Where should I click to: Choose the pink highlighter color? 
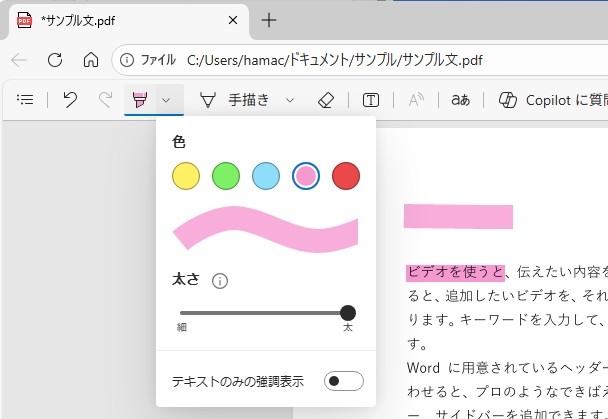click(x=306, y=176)
